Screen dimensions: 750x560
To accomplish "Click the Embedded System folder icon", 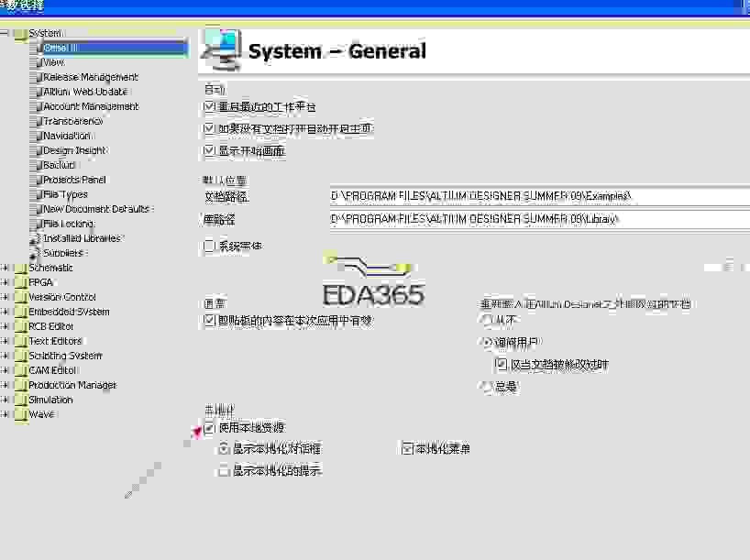I will [20, 313].
